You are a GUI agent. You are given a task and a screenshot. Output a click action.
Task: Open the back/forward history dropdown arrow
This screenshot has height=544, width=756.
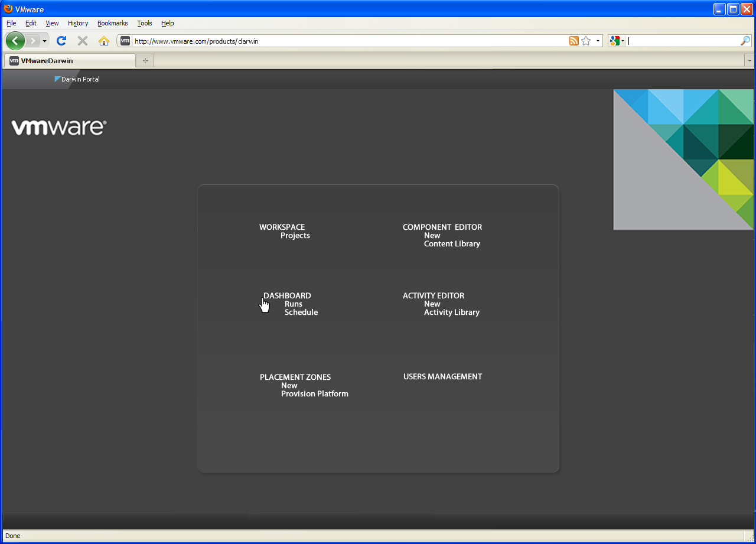tap(44, 41)
